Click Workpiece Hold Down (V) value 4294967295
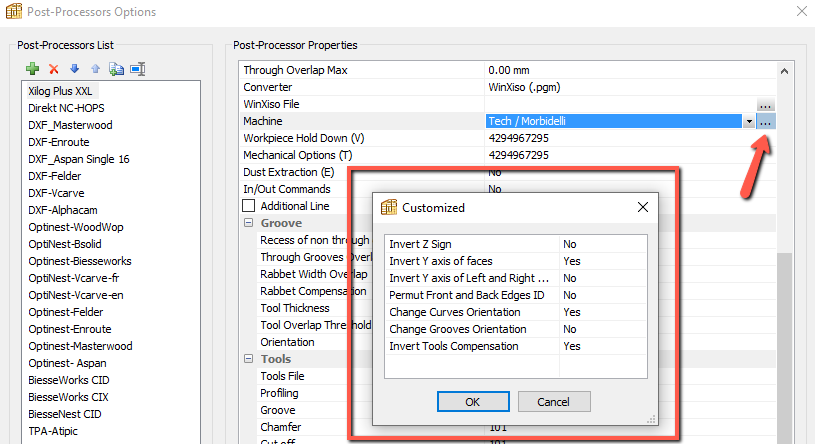This screenshot has height=444, width=815. tap(519, 138)
